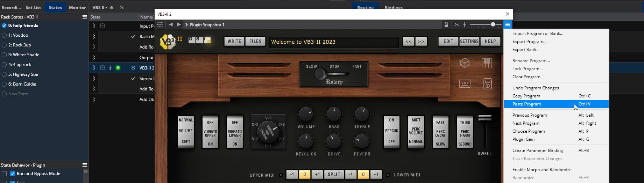Click Rename Program menu entry

(556, 61)
